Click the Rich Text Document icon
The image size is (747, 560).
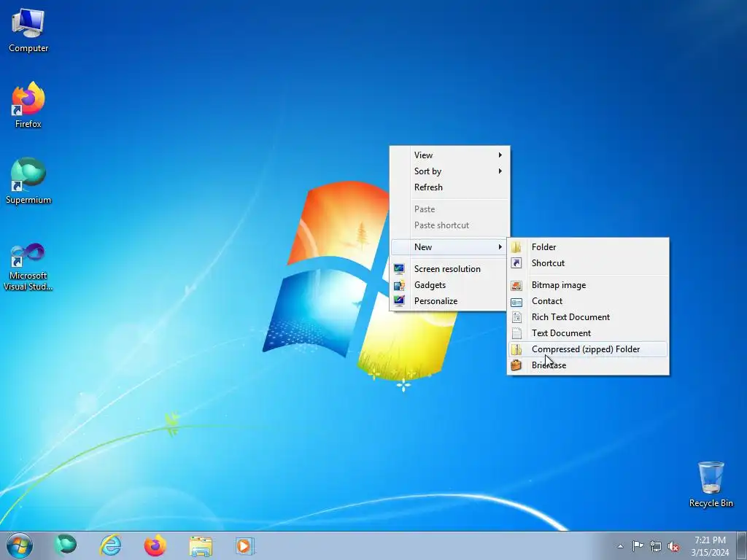pos(516,318)
